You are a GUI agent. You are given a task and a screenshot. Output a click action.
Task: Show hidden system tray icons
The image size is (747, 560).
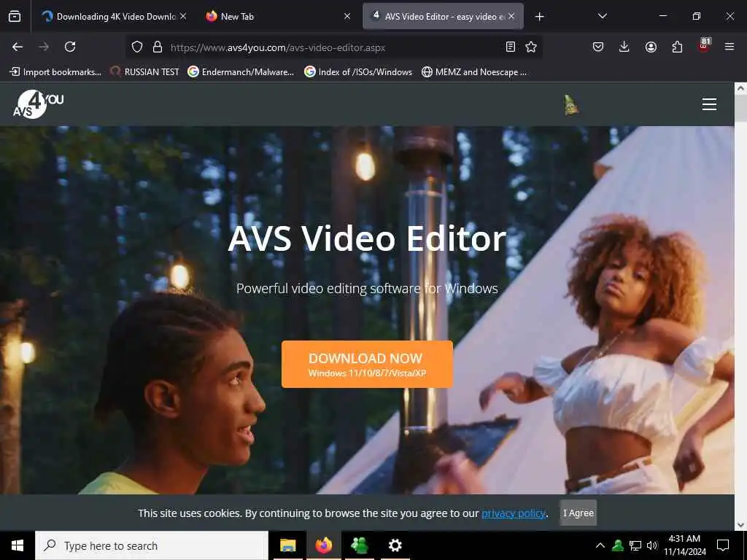pyautogui.click(x=600, y=545)
